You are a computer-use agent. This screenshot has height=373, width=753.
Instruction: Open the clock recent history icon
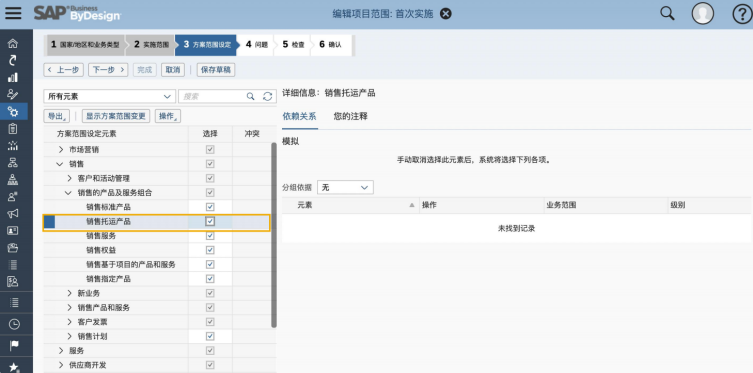tap(14, 325)
